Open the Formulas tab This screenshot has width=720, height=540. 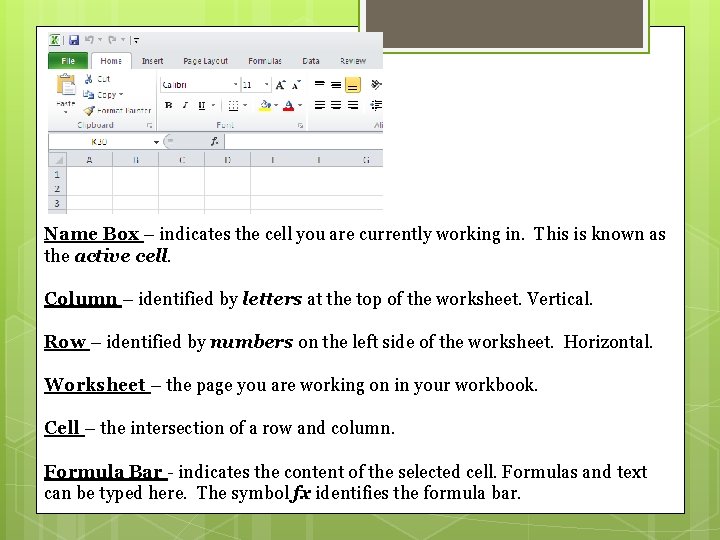click(265, 61)
